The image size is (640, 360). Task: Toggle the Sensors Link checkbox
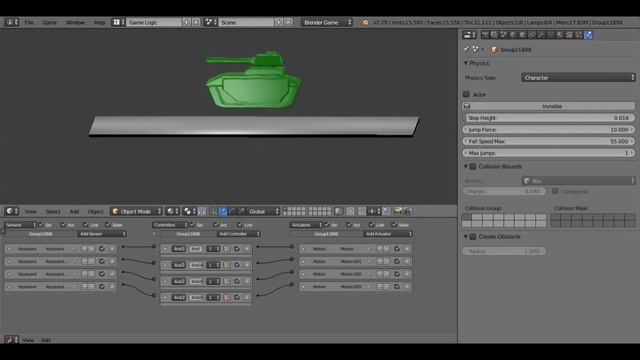coord(85,225)
